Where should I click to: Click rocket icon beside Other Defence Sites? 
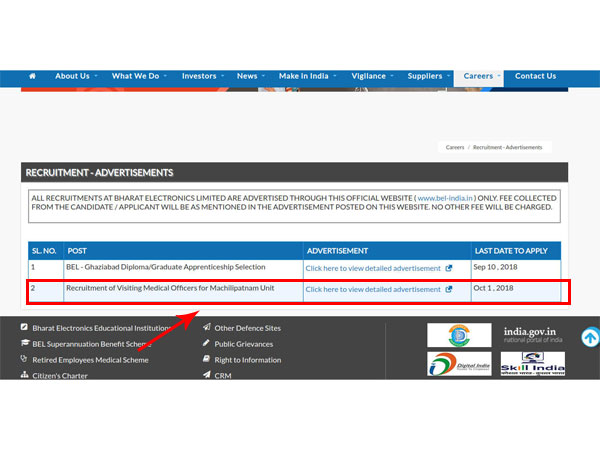(207, 327)
